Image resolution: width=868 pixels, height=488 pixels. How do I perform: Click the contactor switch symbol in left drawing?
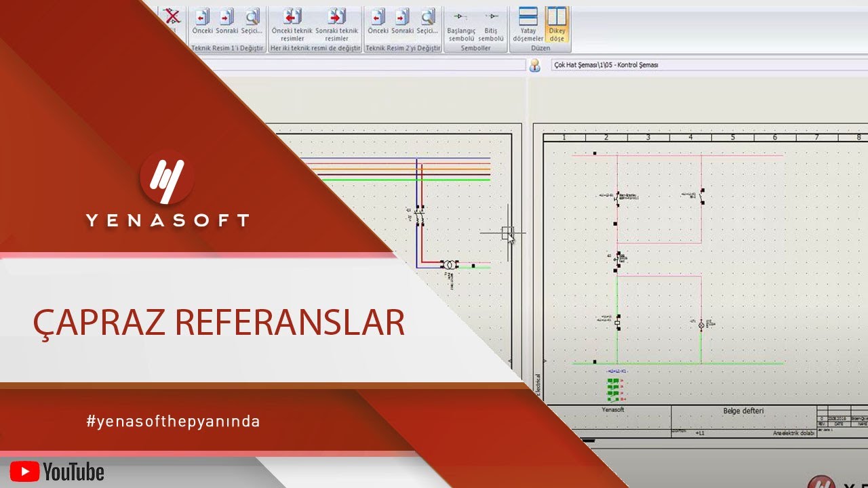pyautogui.click(x=420, y=216)
